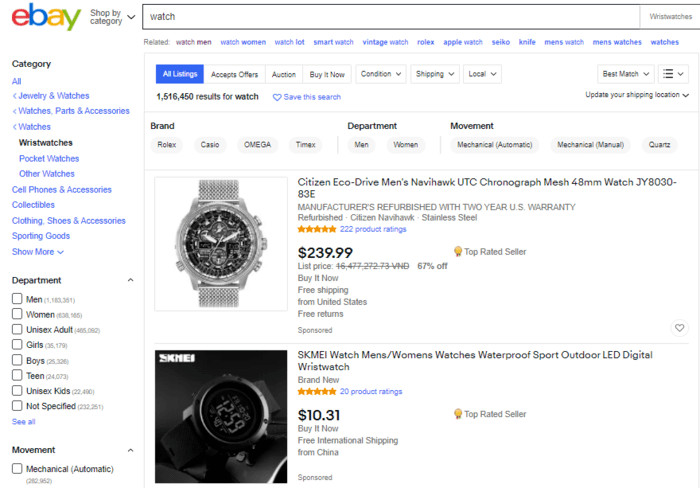Open the Collectibles category link
The height and width of the screenshot is (488, 700).
[33, 205]
